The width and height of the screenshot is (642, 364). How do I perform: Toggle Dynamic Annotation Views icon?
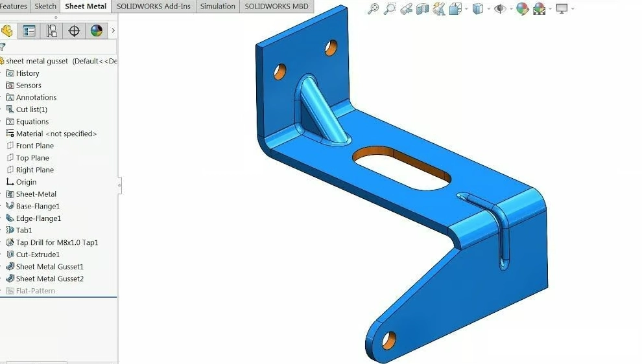[x=439, y=9]
